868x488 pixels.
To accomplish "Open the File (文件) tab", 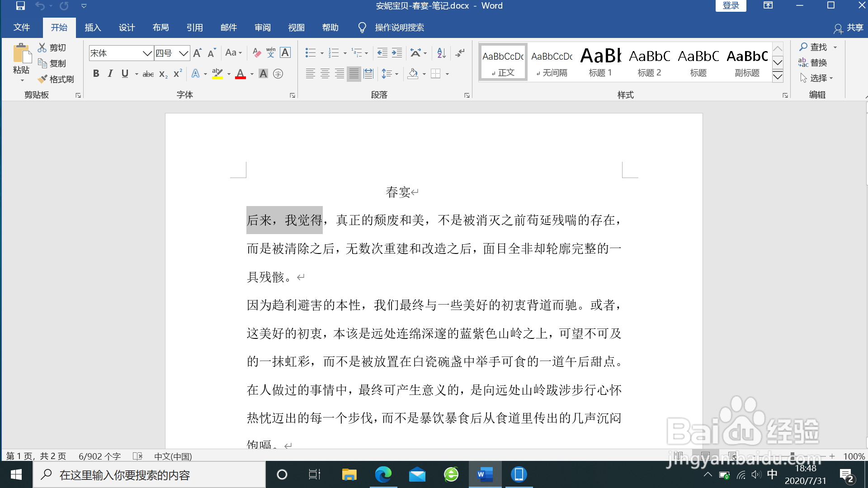I will pos(22,28).
